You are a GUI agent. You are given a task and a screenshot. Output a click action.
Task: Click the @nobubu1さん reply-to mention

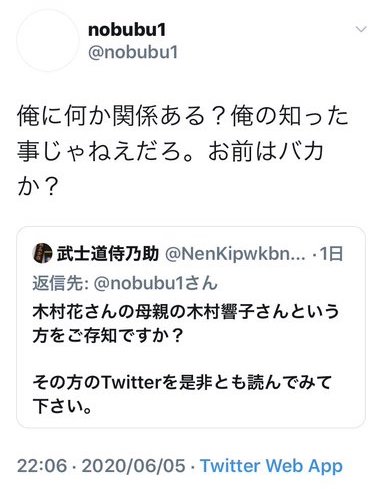[x=156, y=283]
